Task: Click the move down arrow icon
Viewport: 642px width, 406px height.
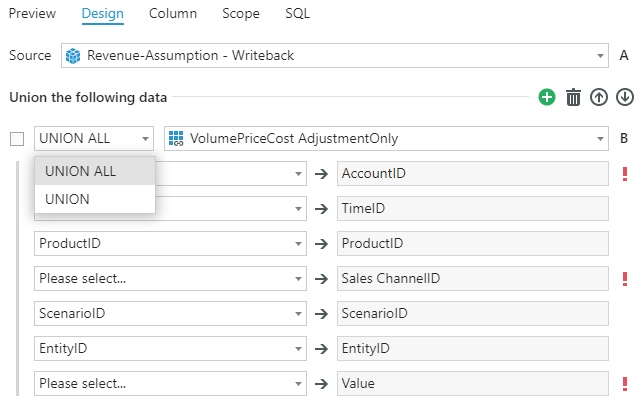Action: [x=625, y=97]
